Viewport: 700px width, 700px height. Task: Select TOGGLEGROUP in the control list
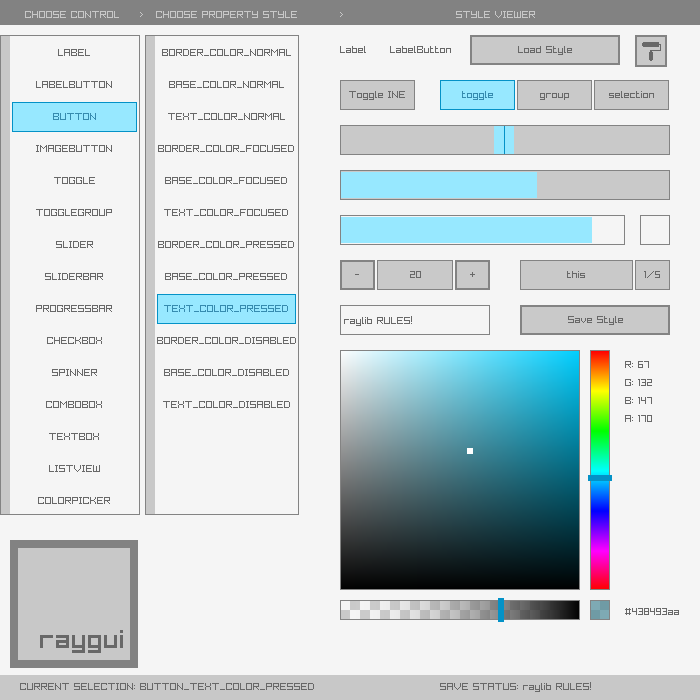pos(74,213)
